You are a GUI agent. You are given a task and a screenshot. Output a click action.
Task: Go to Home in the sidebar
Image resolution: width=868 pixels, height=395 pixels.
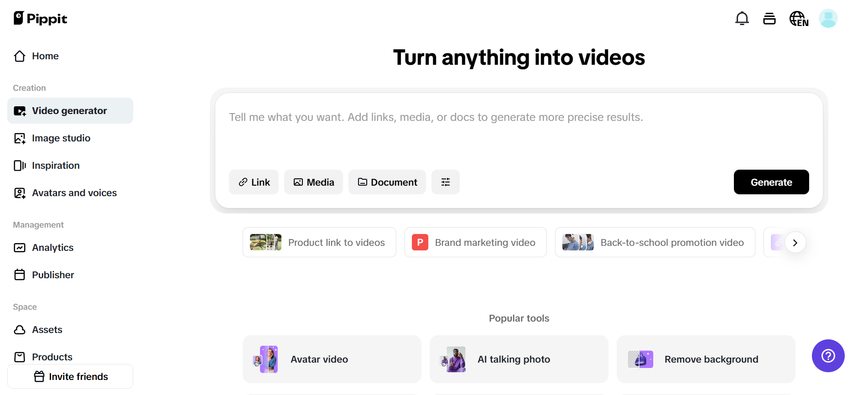[x=45, y=56]
